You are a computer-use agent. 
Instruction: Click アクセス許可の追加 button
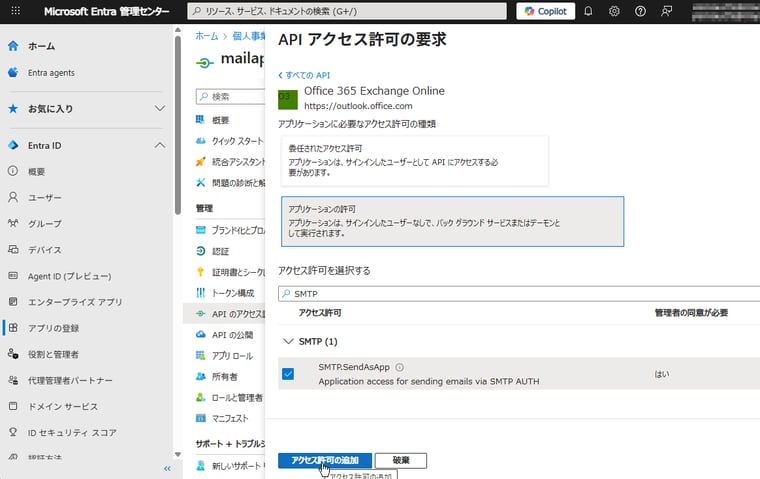click(x=325, y=460)
